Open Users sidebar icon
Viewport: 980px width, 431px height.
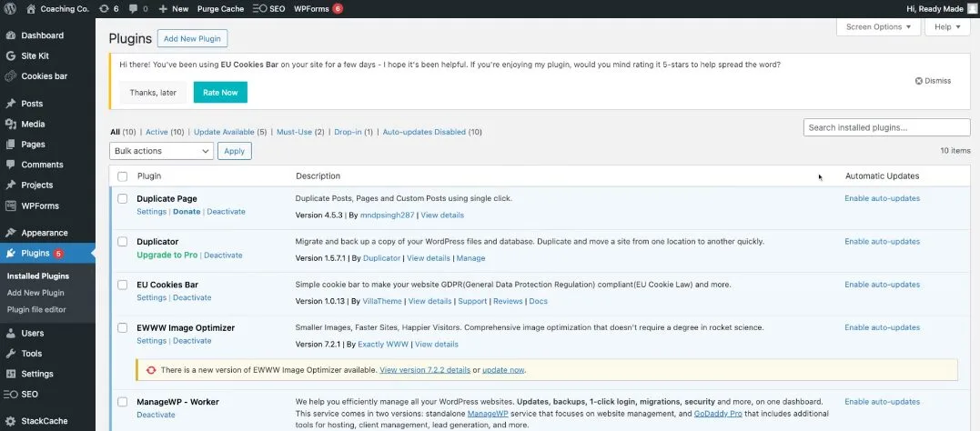10,333
